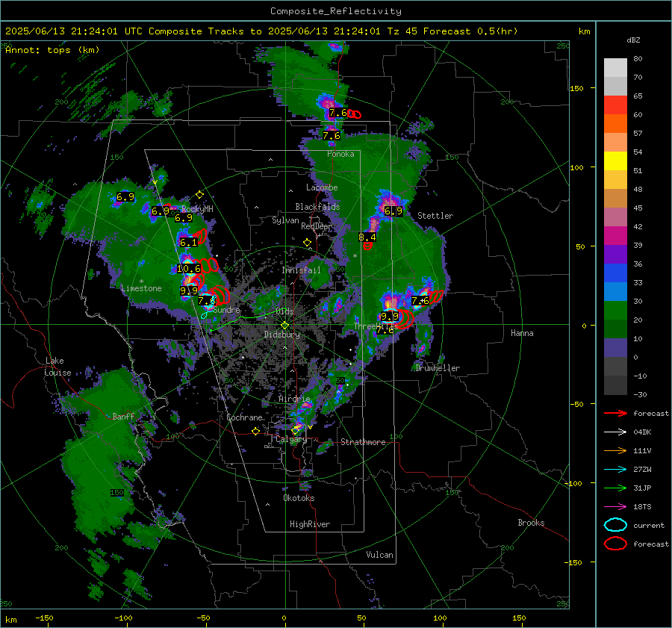Viewport: 672px width, 628px height.
Task: Click the red forecast ellipses beside the 10.6 storm
Action: click(207, 265)
